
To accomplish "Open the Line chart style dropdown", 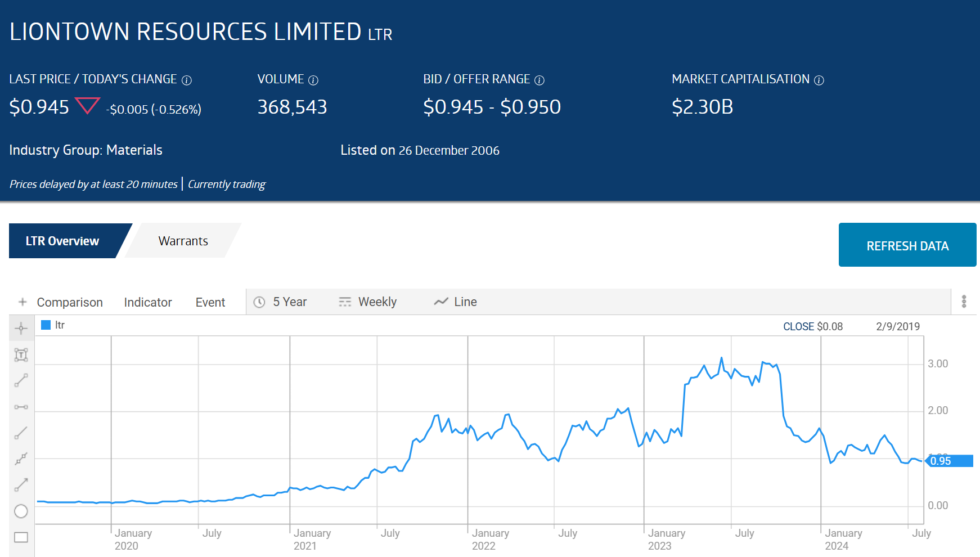I will pos(456,302).
